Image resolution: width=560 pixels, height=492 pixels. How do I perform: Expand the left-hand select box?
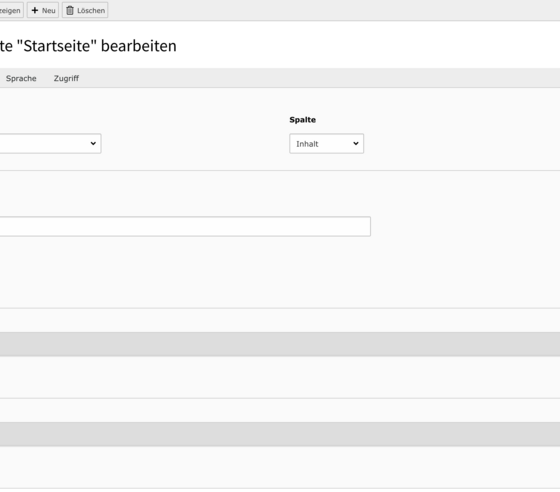tap(50, 144)
